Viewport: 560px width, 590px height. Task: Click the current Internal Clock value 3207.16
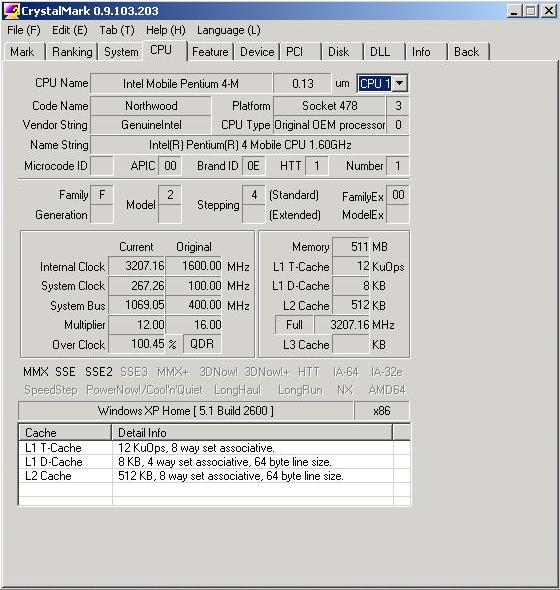(x=137, y=266)
